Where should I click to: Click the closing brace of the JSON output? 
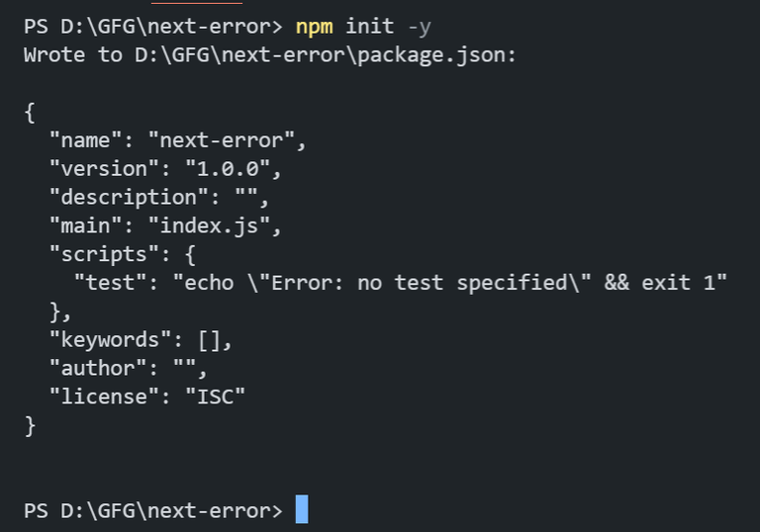pyautogui.click(x=30, y=425)
